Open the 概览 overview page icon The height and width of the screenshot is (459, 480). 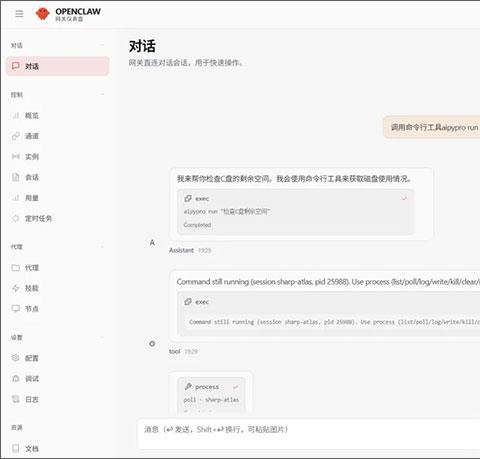pyautogui.click(x=15, y=115)
